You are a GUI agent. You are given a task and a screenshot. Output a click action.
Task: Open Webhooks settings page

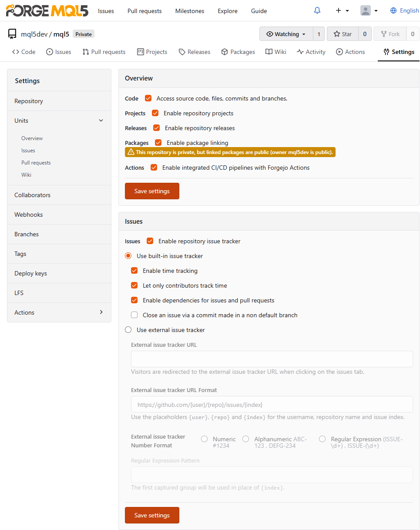point(59,215)
